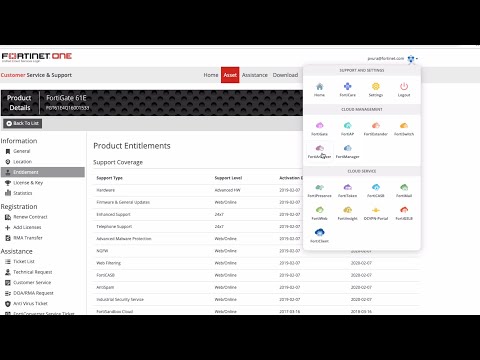Select the AntiSpam row

tap(256, 287)
